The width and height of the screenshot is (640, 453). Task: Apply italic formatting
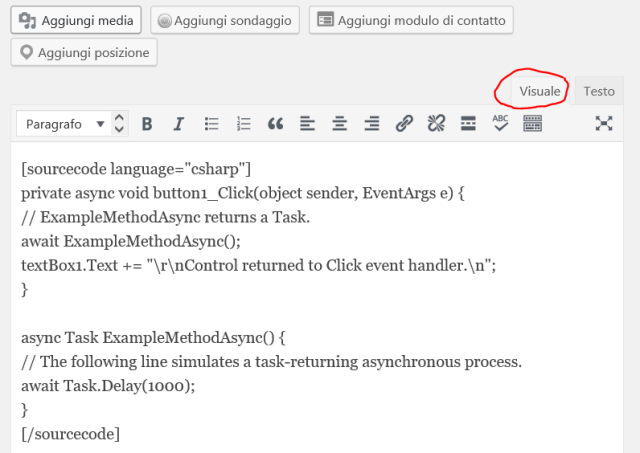coord(179,124)
